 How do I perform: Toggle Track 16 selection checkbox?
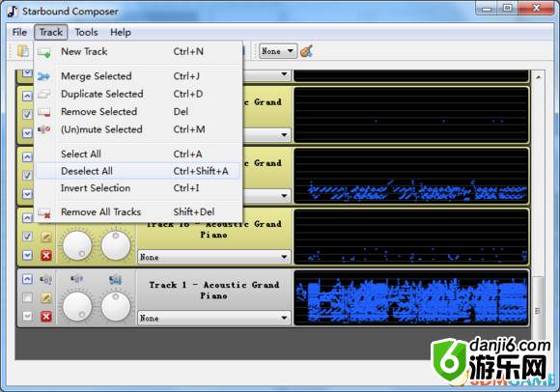(x=27, y=237)
